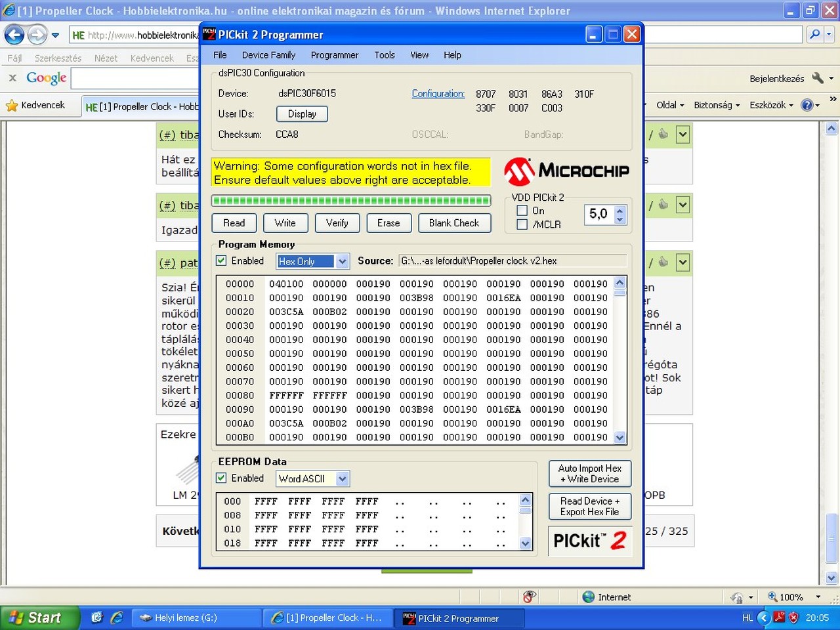Go forward in Internet Explorer
This screenshot has height=630, width=840.
point(37,35)
